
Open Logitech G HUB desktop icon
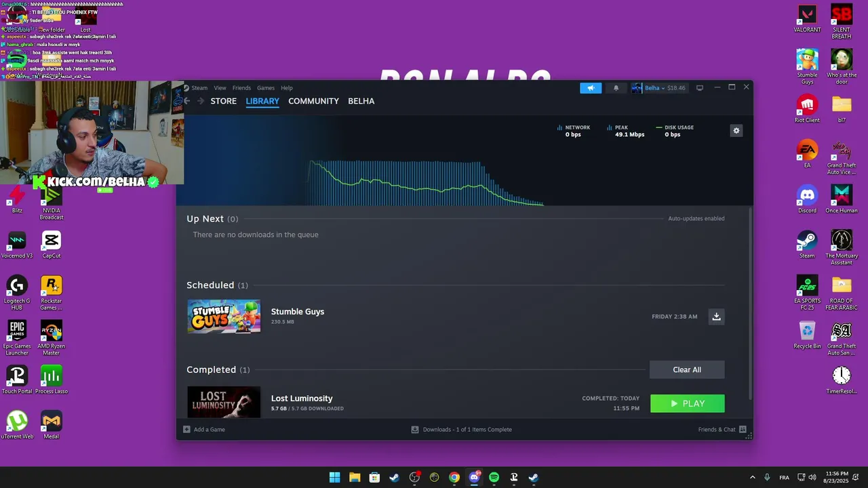coord(17,293)
